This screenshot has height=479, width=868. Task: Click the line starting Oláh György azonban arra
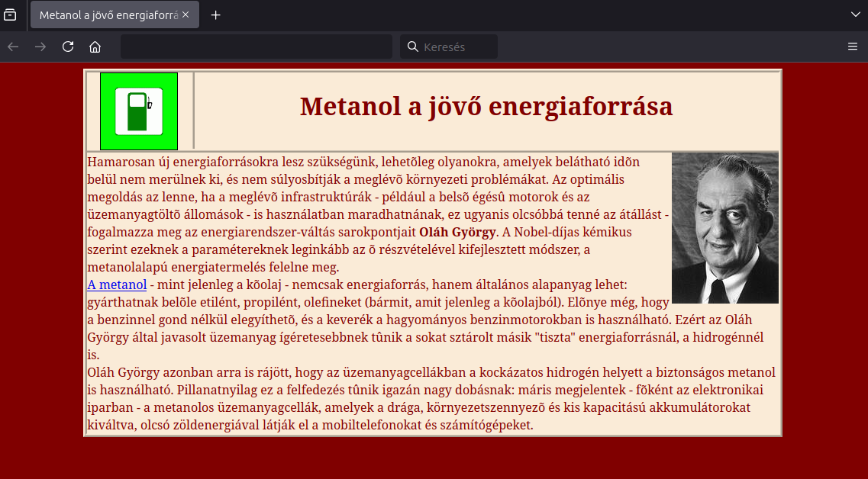pos(431,372)
